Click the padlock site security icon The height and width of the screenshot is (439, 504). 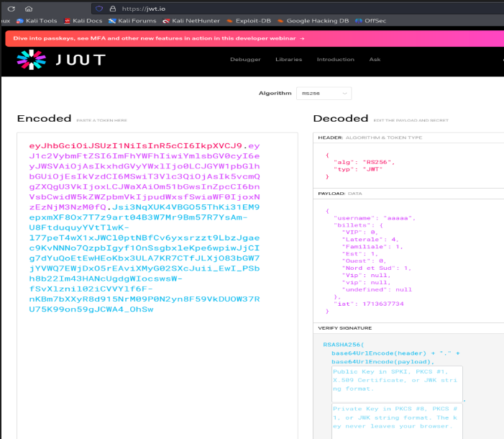point(111,9)
